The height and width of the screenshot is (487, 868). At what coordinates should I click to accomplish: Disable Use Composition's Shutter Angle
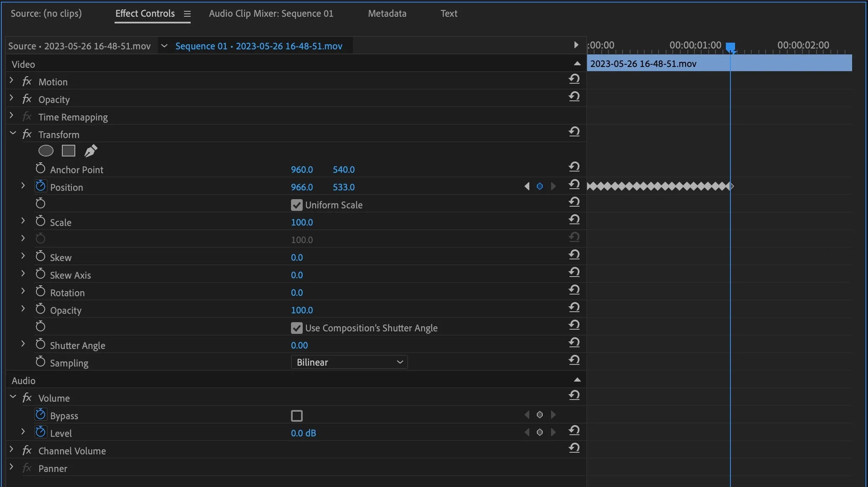[x=296, y=328]
